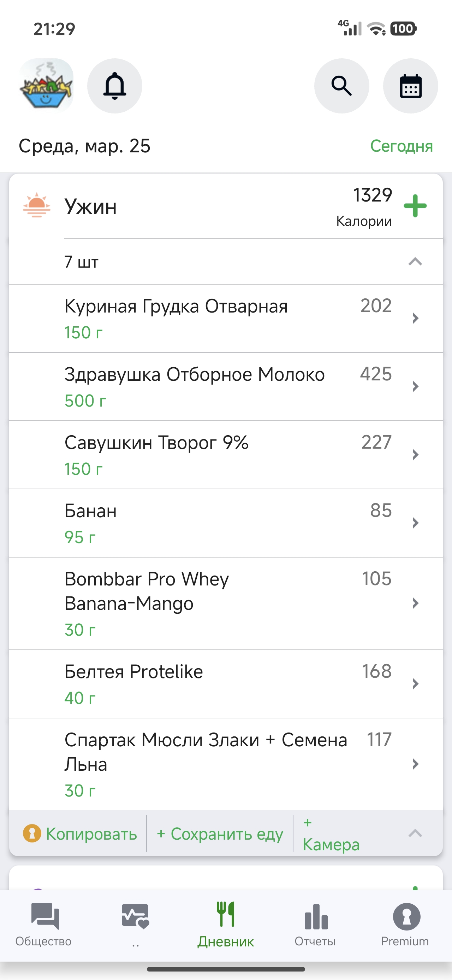Jump to Сегодня date
The width and height of the screenshot is (452, 980).
[402, 146]
